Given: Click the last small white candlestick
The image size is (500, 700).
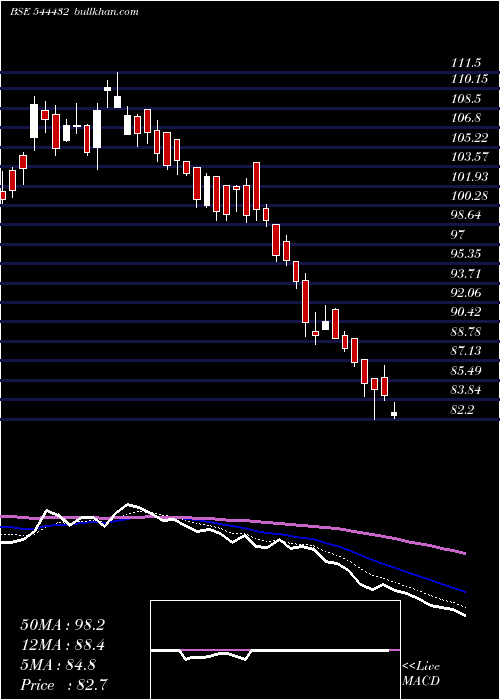Looking at the screenshot, I should point(394,411).
